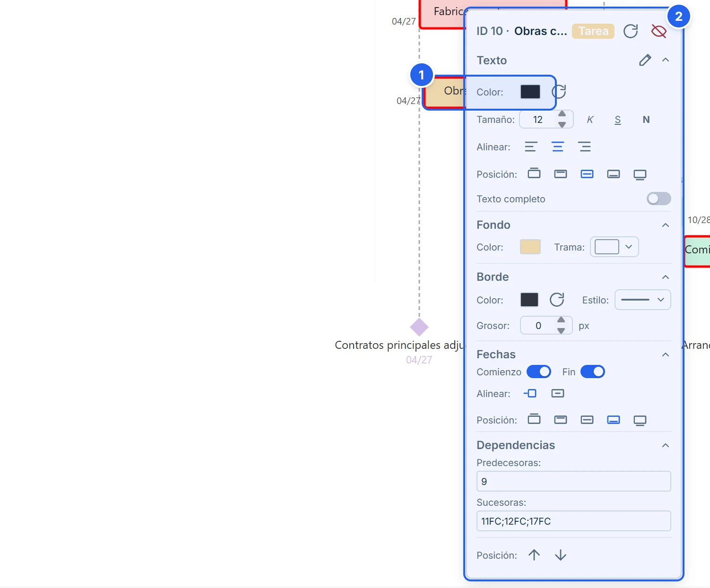Open the Fondo background color swatch

click(530, 247)
